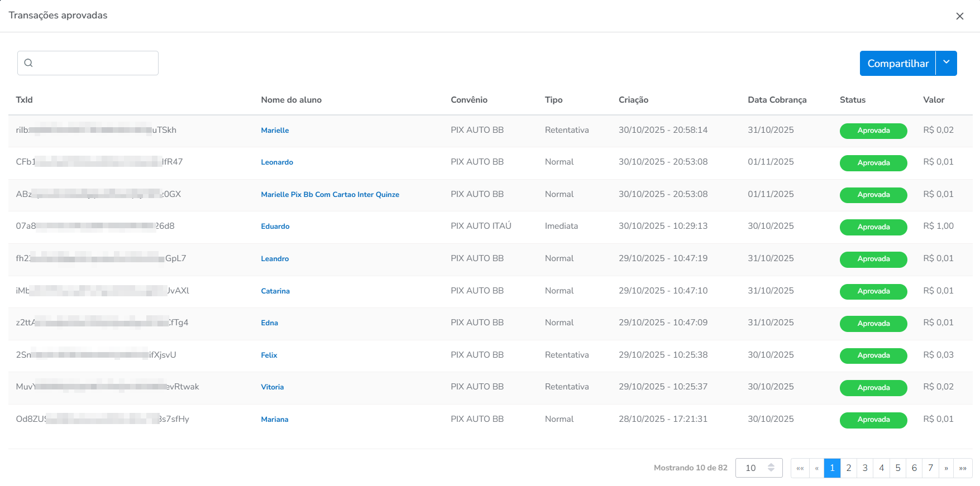Click the Vitoria student name link

point(272,387)
